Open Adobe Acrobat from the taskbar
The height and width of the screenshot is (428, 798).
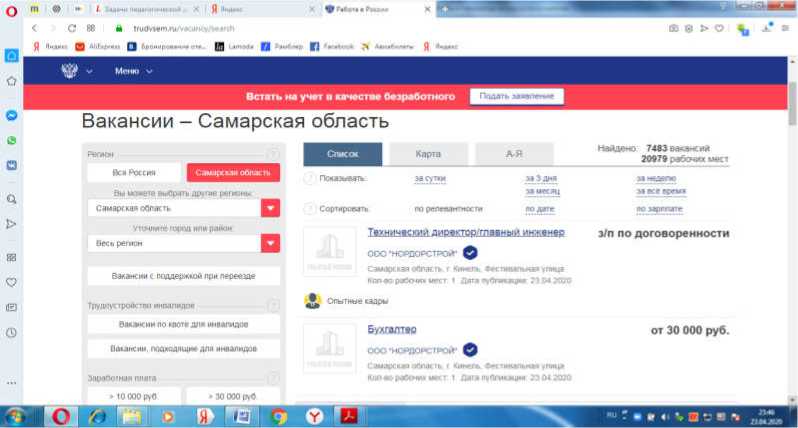(349, 417)
